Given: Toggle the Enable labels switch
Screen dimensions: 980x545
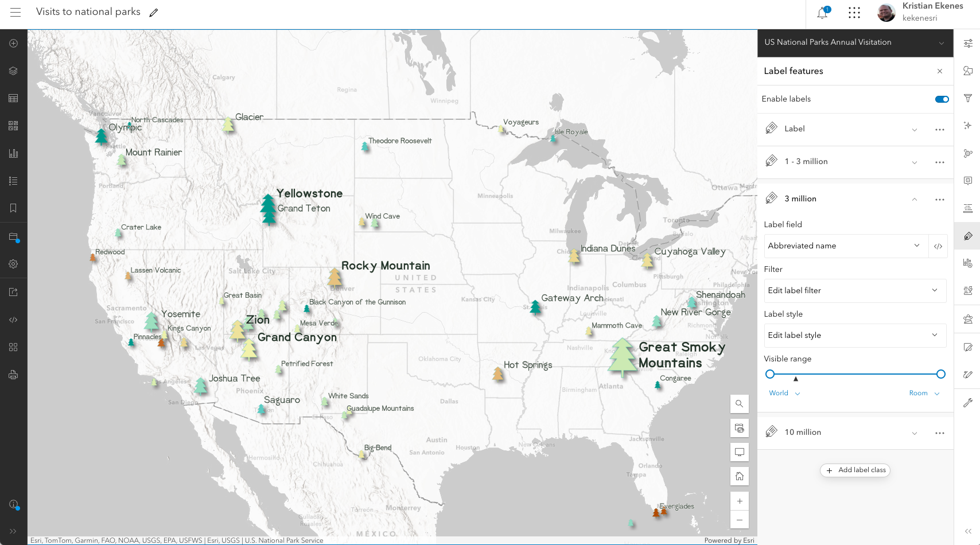Looking at the screenshot, I should coord(942,99).
